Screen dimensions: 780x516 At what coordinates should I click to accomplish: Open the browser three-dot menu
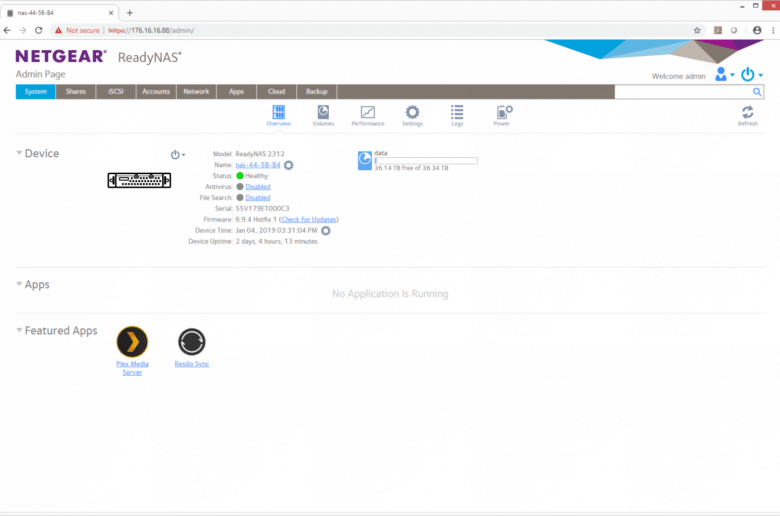[x=773, y=30]
